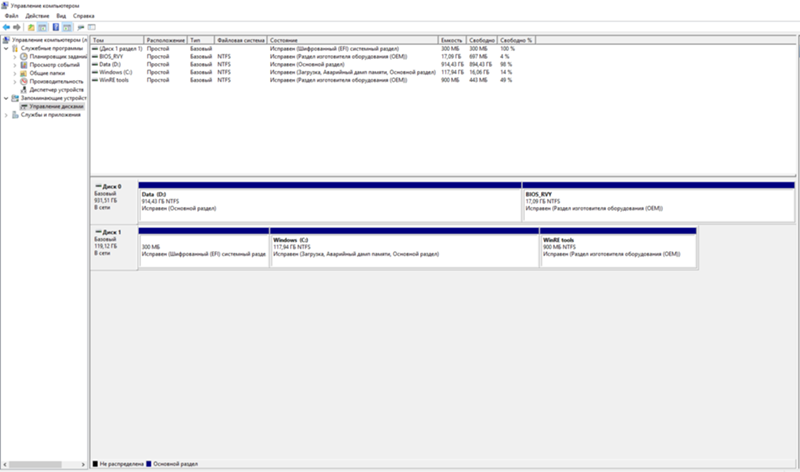Go back with the blue left arrow
This screenshot has width=800, height=472.
[6, 27]
